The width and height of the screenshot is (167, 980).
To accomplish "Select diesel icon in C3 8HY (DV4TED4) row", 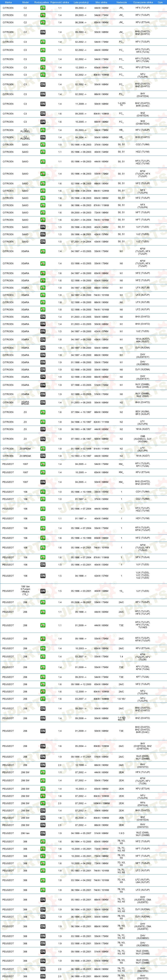I will tap(43, 94).
